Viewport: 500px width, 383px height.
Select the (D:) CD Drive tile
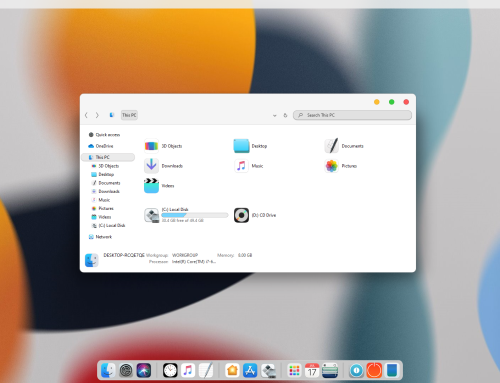255,215
